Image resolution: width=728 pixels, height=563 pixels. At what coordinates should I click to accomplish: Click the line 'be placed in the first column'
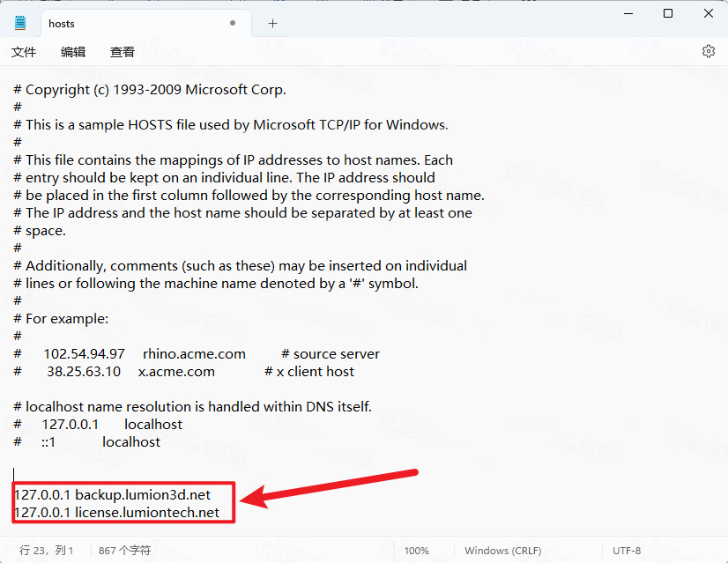coord(249,196)
